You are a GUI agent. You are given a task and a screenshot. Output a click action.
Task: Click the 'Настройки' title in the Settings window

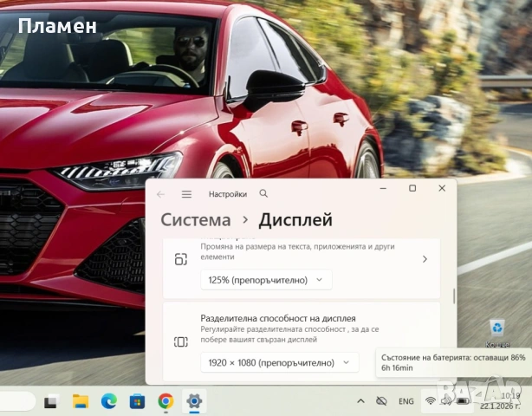tap(228, 194)
